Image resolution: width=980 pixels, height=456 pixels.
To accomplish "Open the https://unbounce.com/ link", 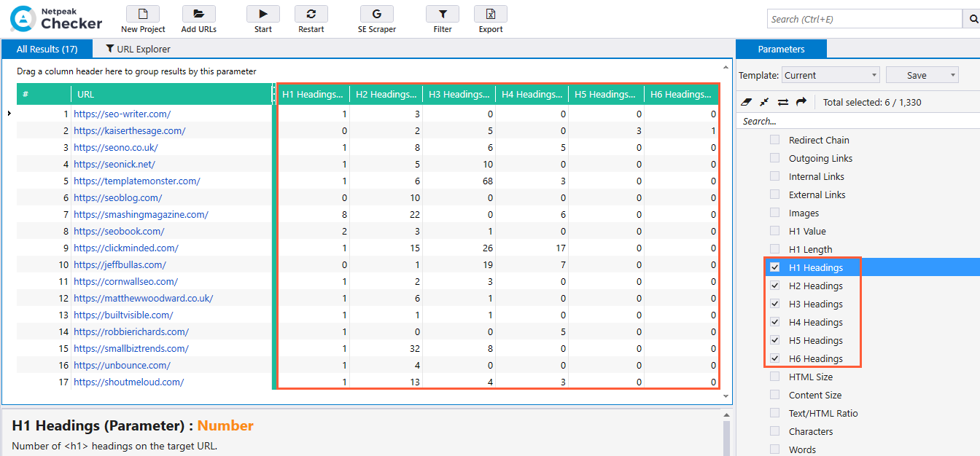I will point(122,365).
